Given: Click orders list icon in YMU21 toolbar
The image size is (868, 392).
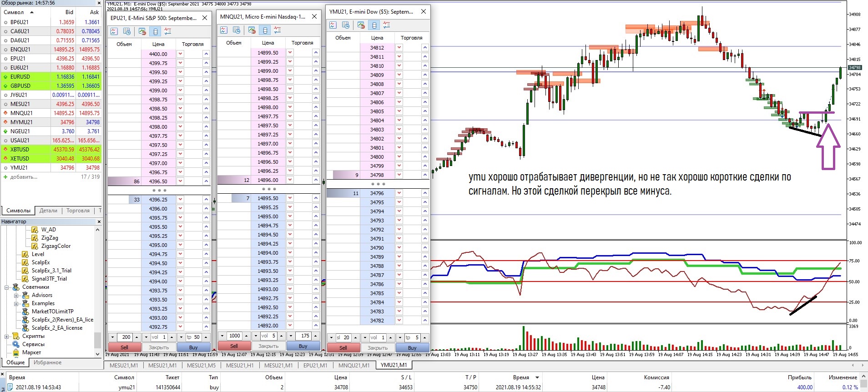Looking at the screenshot, I should point(387,25).
